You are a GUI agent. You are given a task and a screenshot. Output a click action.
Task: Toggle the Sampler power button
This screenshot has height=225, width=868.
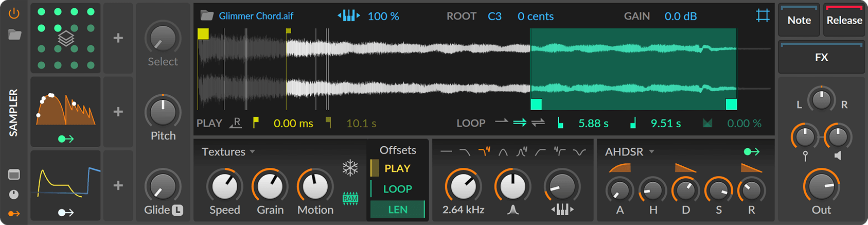pyautogui.click(x=14, y=13)
